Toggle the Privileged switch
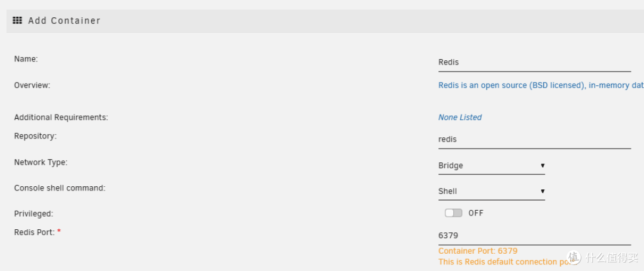The width and height of the screenshot is (644, 271). [453, 213]
